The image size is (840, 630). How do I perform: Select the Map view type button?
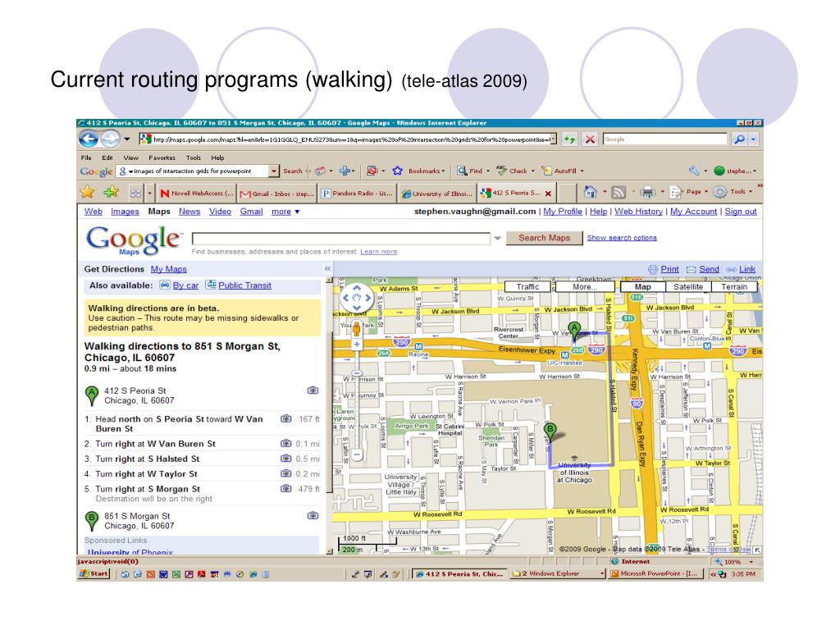[643, 286]
